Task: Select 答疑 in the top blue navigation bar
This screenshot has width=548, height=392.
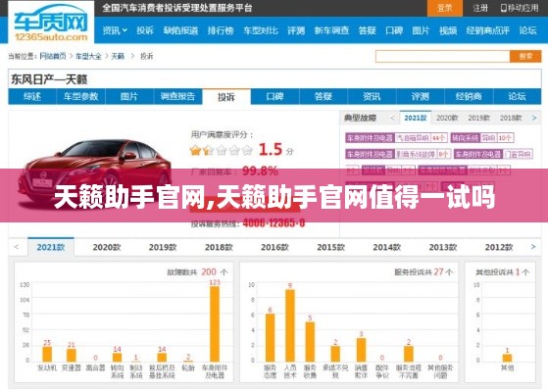Action: coord(367,30)
